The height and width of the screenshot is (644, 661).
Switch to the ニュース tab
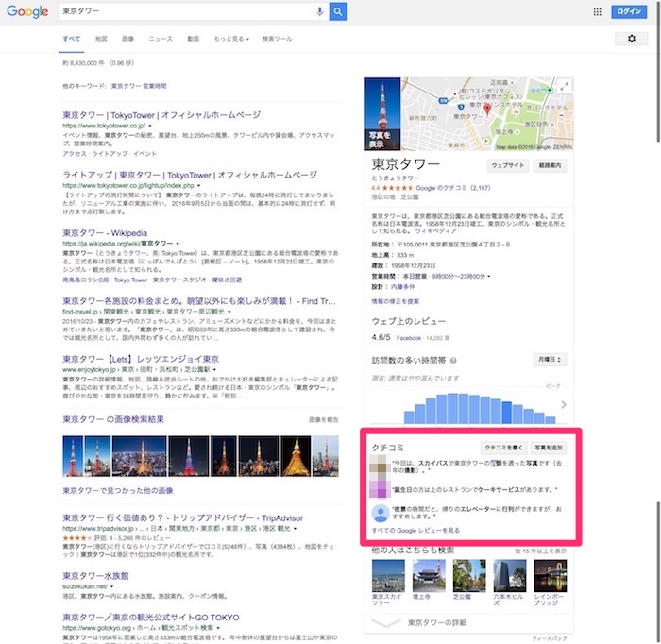click(x=161, y=39)
